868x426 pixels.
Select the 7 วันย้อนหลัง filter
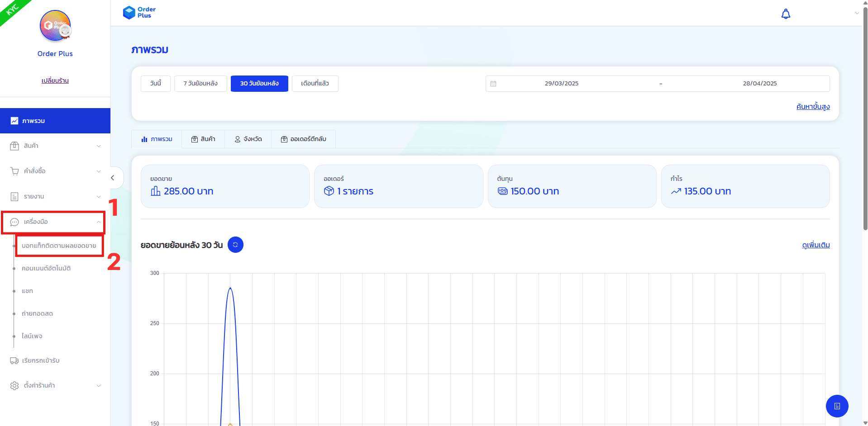click(x=200, y=83)
